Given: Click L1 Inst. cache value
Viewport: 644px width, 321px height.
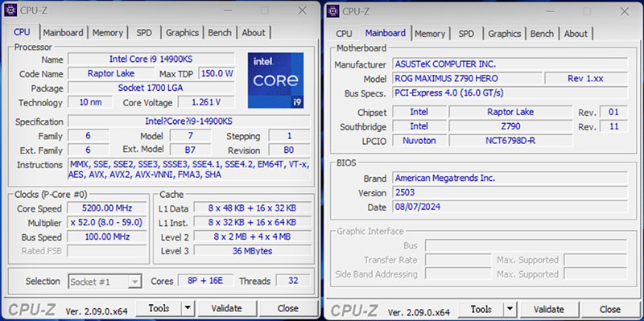Looking at the screenshot, I should [253, 223].
